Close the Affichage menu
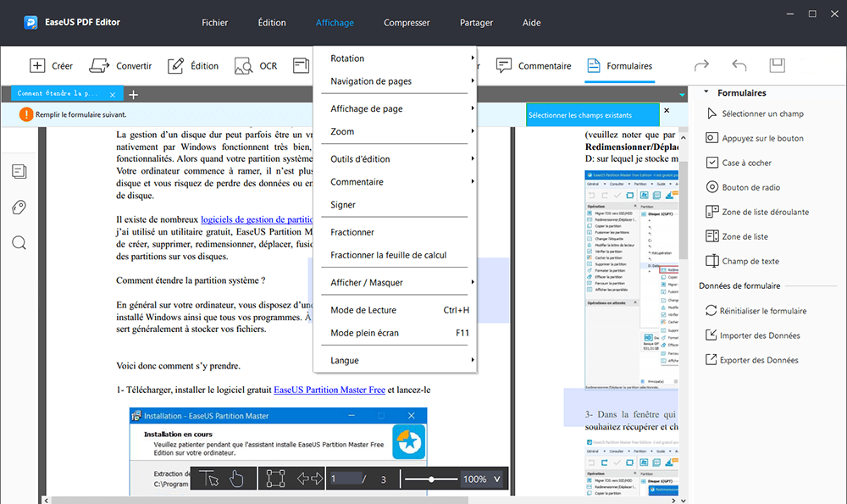 tap(335, 23)
